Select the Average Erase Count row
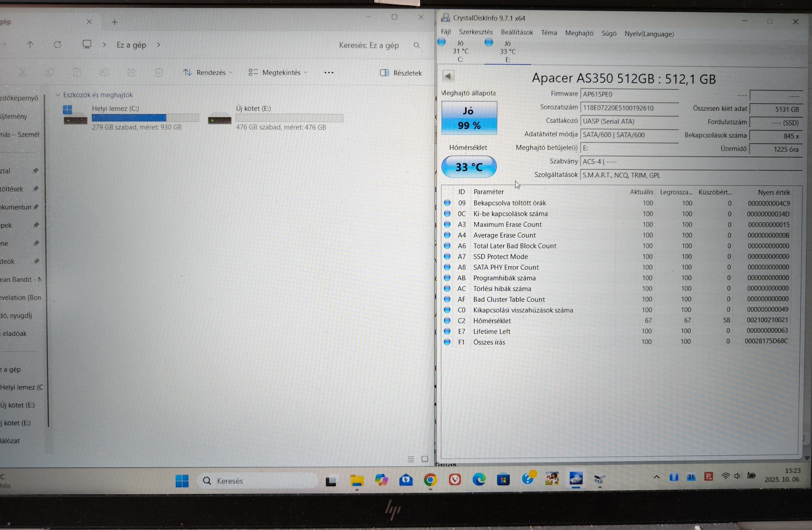The image size is (812, 530). click(617, 235)
